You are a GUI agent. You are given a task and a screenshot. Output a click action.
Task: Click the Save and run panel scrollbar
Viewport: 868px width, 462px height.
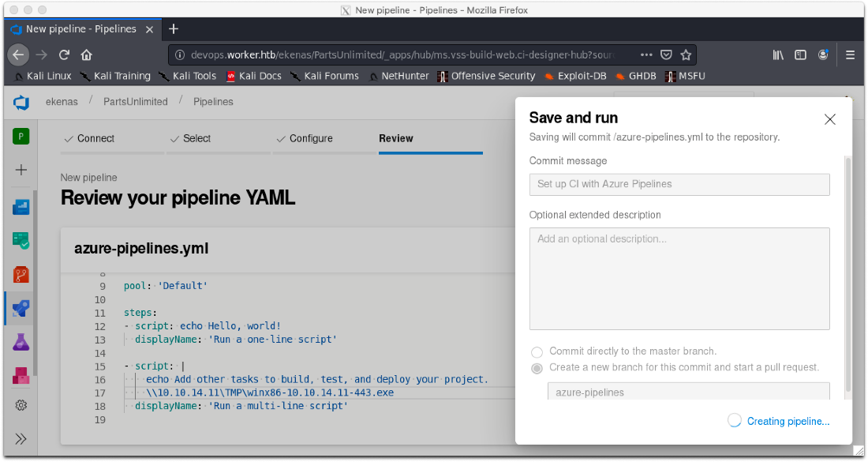coord(847,274)
